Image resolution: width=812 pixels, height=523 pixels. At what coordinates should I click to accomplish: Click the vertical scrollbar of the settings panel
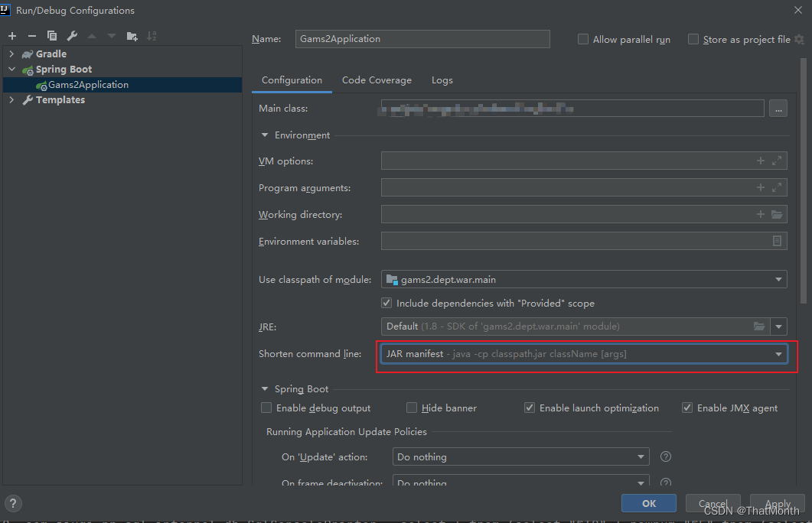803,181
